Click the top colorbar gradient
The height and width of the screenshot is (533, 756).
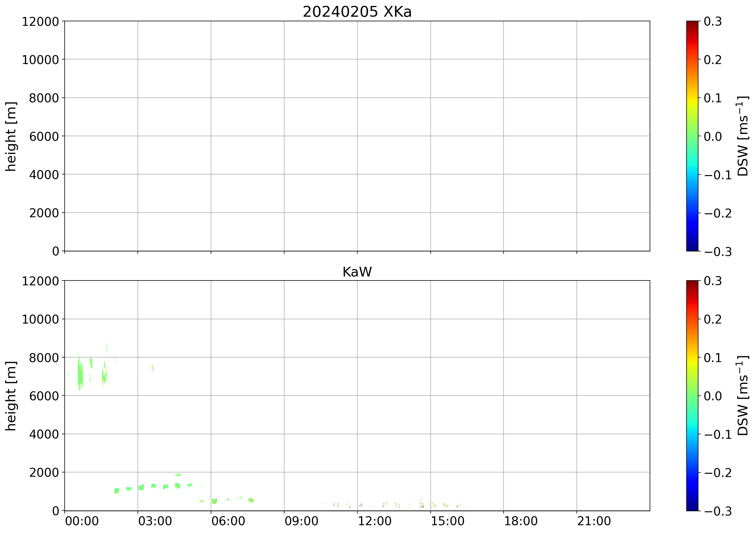tap(692, 136)
